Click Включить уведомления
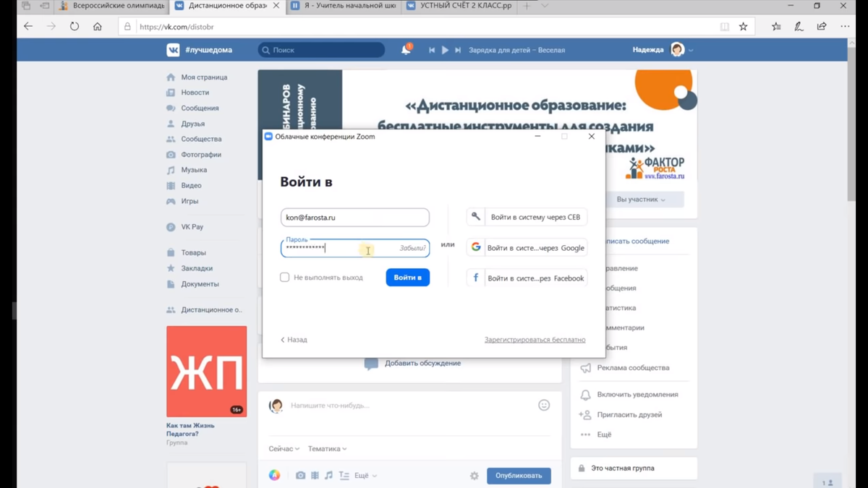 click(637, 395)
